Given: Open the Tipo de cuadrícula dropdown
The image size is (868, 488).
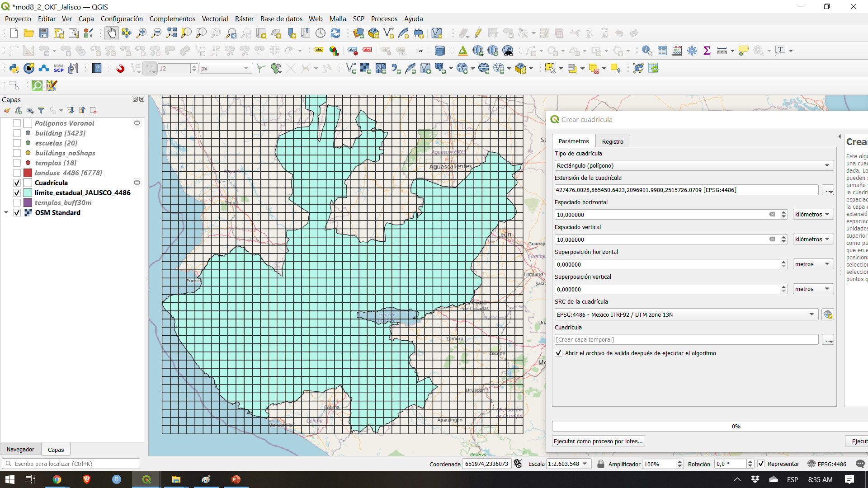Looking at the screenshot, I should (694, 165).
